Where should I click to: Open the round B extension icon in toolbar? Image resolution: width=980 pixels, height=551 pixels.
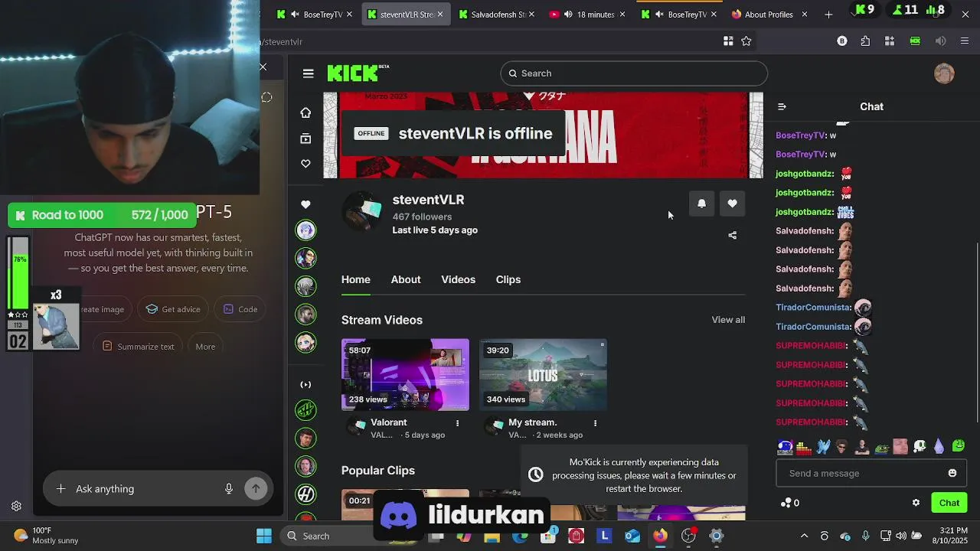tap(842, 41)
